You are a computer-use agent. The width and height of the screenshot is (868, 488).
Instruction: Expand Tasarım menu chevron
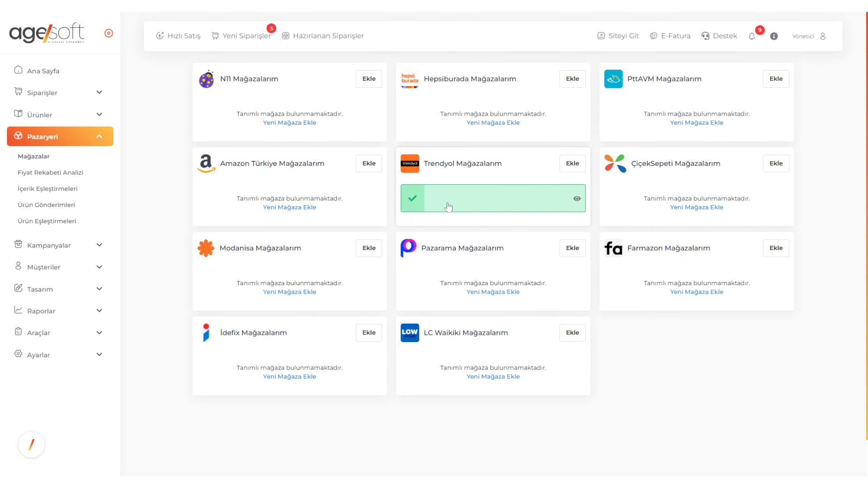coord(99,289)
